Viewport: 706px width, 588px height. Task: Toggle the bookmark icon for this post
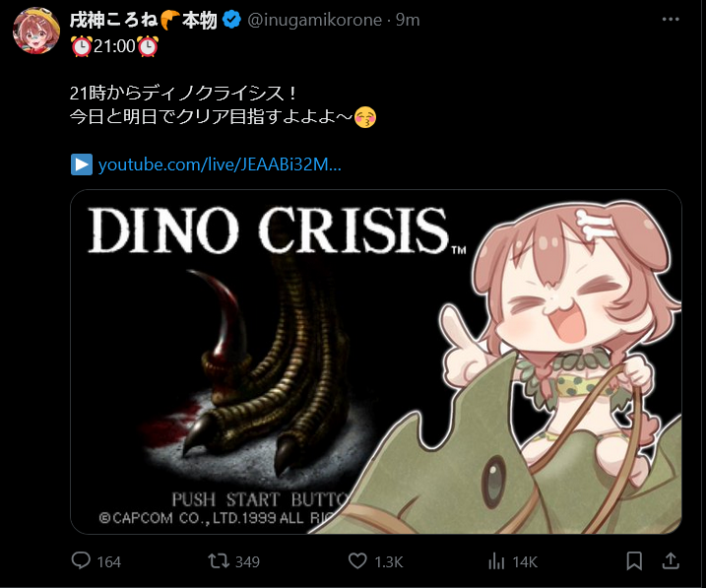(634, 561)
